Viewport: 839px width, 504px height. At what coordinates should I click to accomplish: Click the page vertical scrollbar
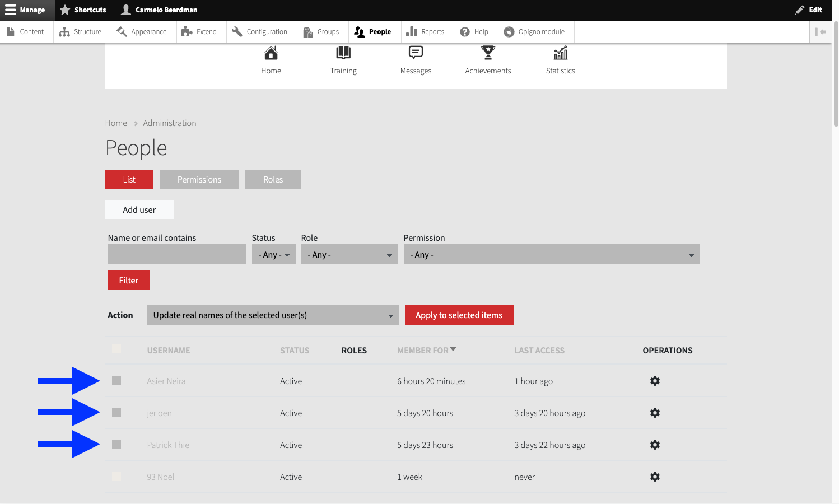tap(836, 73)
